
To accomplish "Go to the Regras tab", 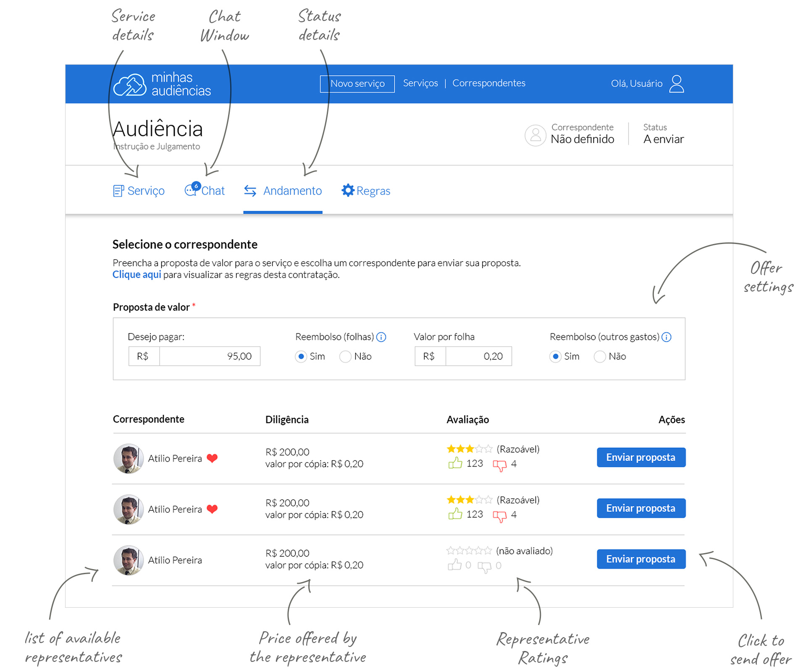I will pyautogui.click(x=366, y=191).
